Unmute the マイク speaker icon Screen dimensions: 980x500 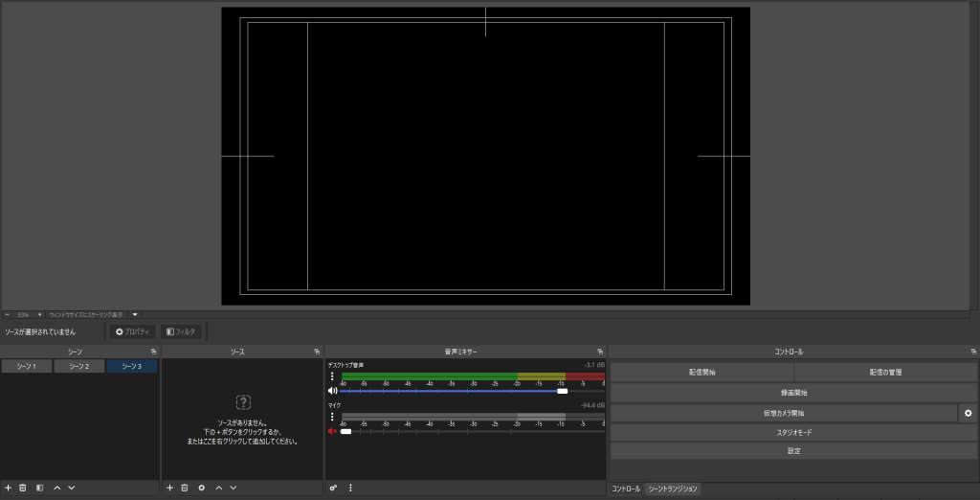(332, 431)
